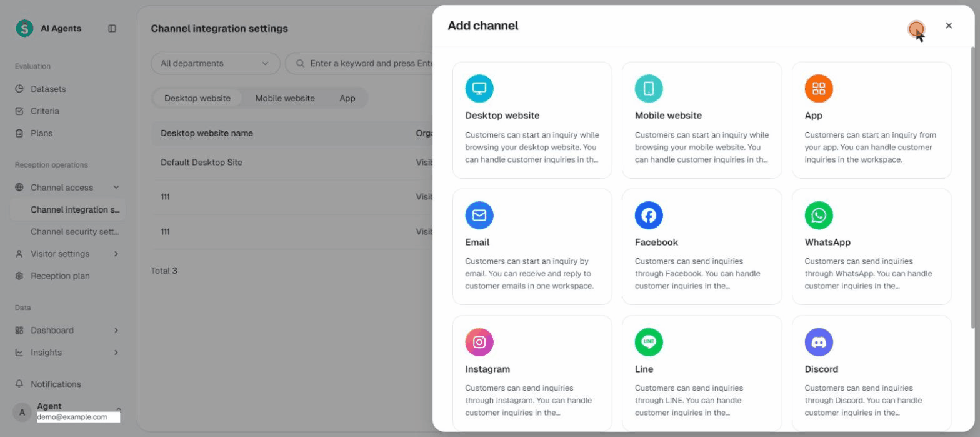Open Channel integration settings menu item
Screen dimensions: 980x437
(x=68, y=209)
